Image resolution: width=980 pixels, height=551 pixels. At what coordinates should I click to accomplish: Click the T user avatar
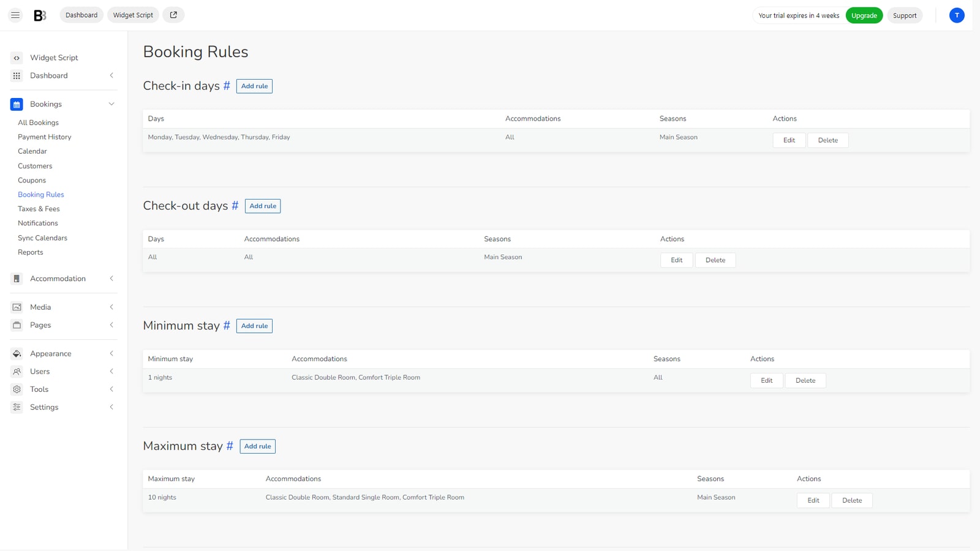957,15
